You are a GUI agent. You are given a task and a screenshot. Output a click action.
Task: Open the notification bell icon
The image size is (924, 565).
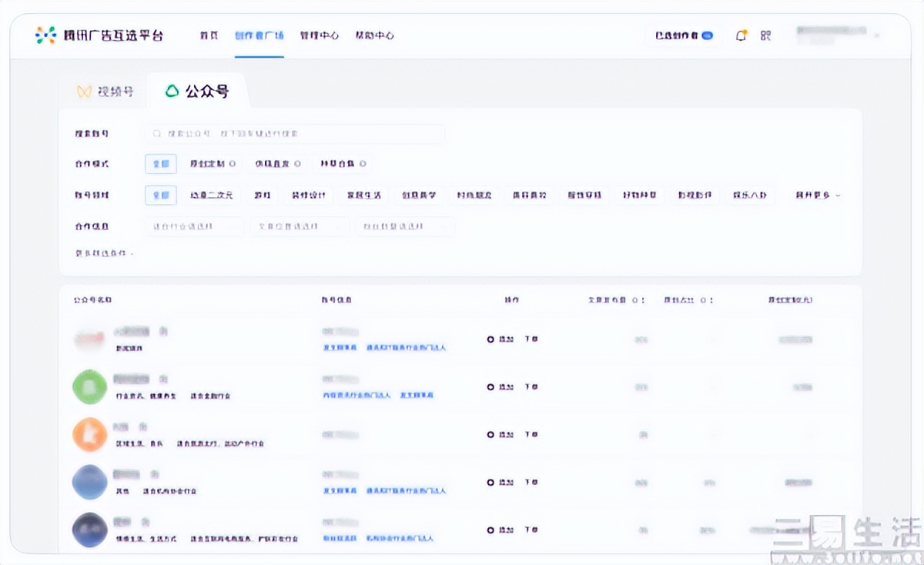coord(740,35)
